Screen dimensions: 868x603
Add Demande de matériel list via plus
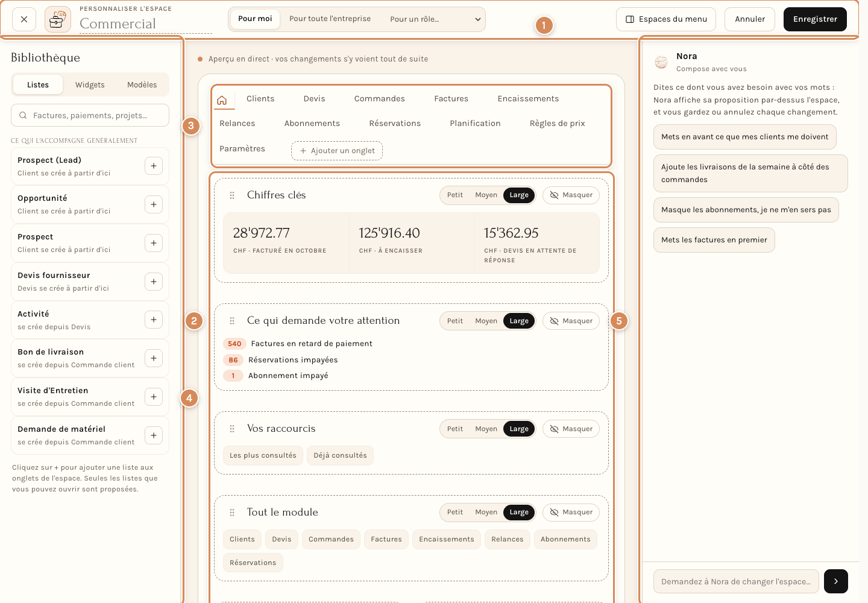154,435
